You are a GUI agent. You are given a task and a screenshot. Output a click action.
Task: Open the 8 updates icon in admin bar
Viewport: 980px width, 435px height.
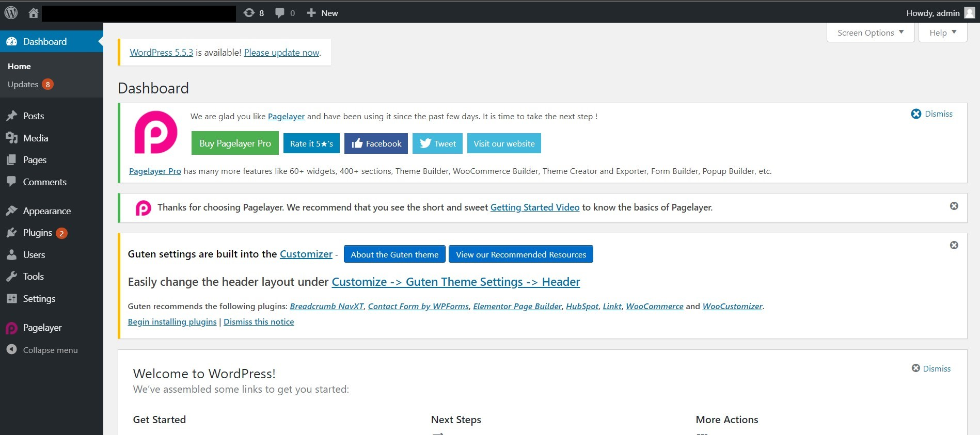pos(254,13)
